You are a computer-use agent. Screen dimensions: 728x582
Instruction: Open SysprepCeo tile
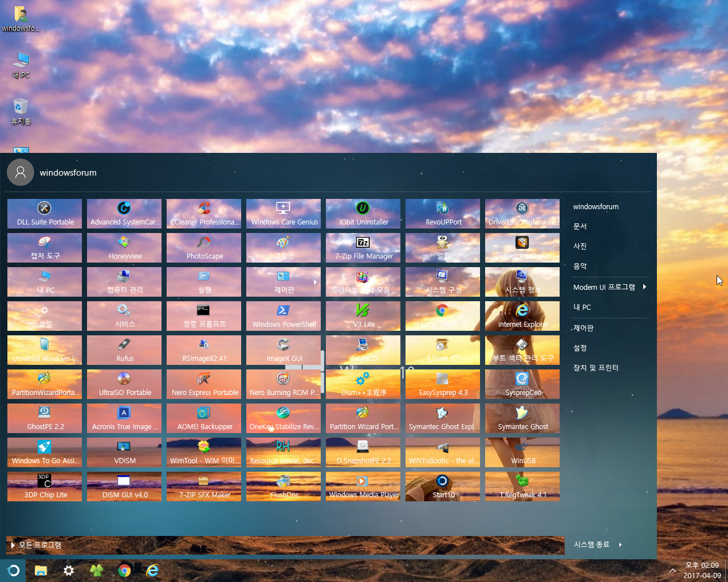[522, 384]
